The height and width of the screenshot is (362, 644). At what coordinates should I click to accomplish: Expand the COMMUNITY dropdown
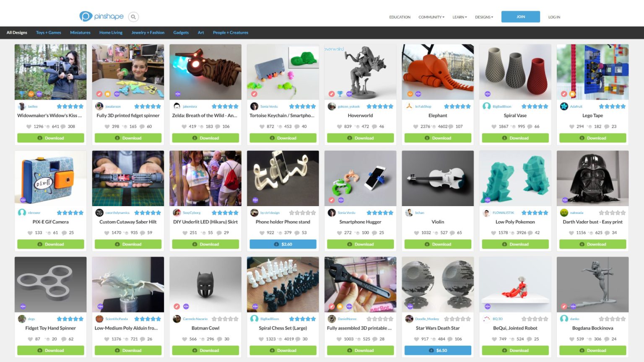(431, 17)
